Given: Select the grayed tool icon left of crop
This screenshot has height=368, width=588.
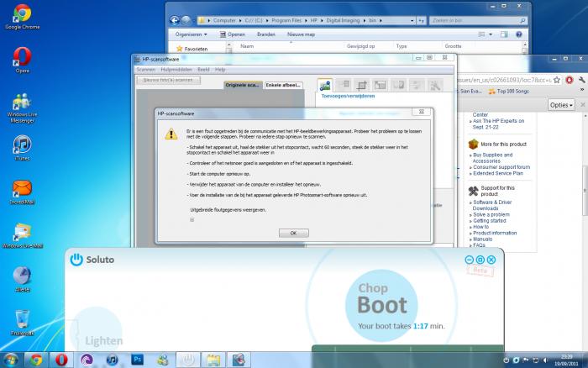Looking at the screenshot, I should click(343, 86).
